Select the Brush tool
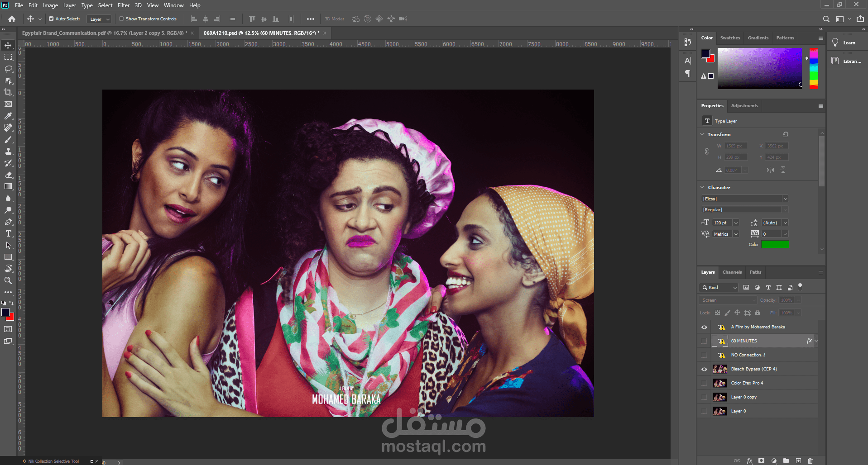 pos(8,139)
